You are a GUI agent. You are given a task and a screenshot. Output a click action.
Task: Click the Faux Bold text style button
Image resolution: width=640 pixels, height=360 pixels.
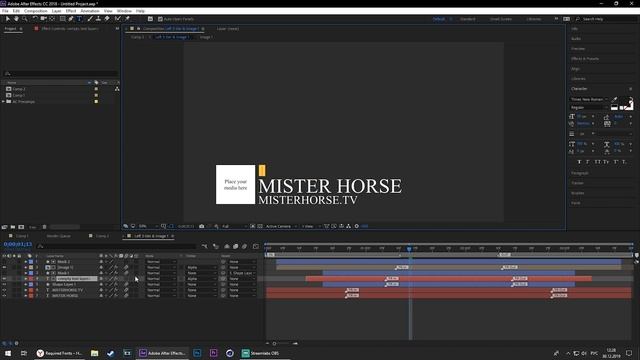click(579, 162)
